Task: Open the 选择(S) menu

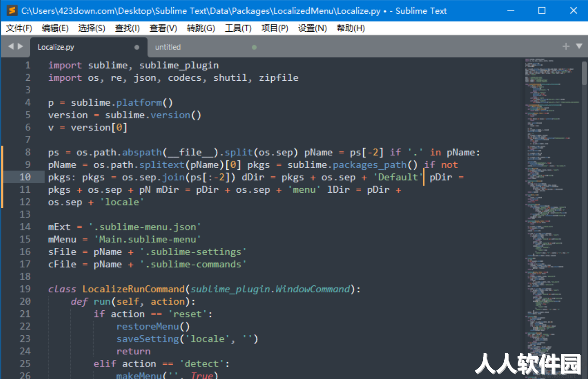Action: 92,28
